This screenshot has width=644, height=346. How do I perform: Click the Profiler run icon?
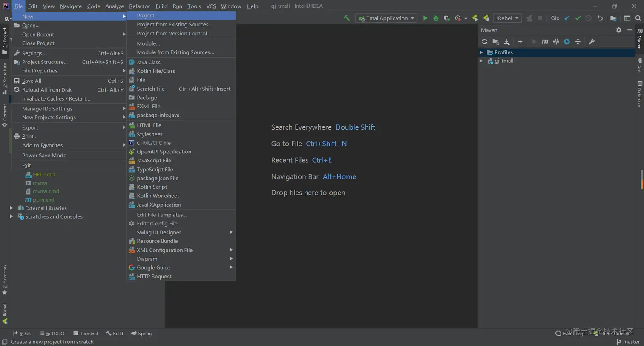[x=458, y=18]
